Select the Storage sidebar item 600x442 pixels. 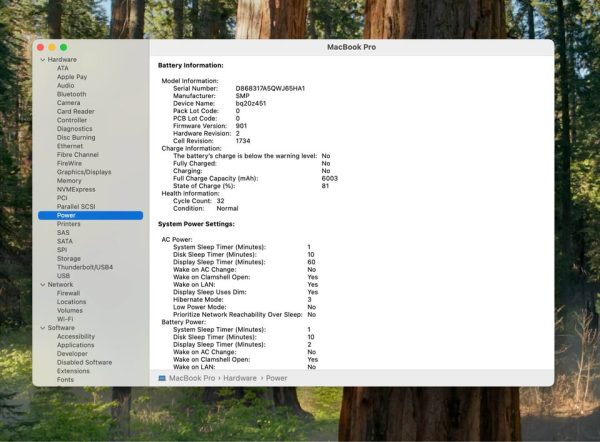[x=69, y=258]
